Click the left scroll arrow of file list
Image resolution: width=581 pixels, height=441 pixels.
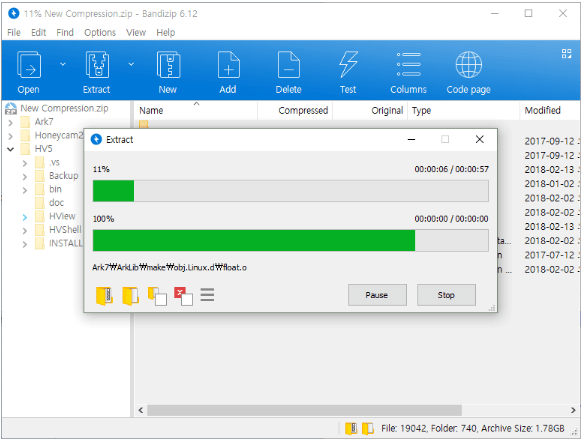pos(140,410)
